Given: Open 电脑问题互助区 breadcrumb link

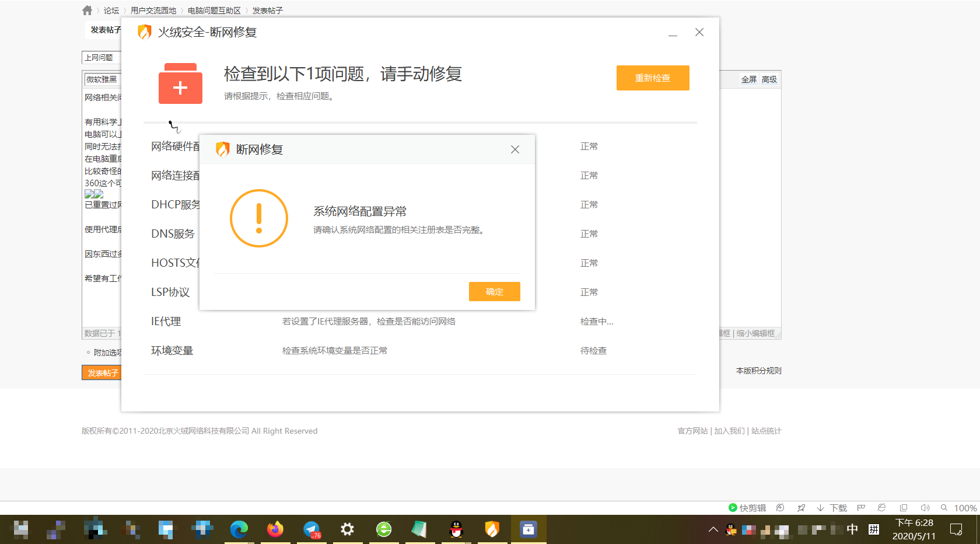Looking at the screenshot, I should click(214, 11).
